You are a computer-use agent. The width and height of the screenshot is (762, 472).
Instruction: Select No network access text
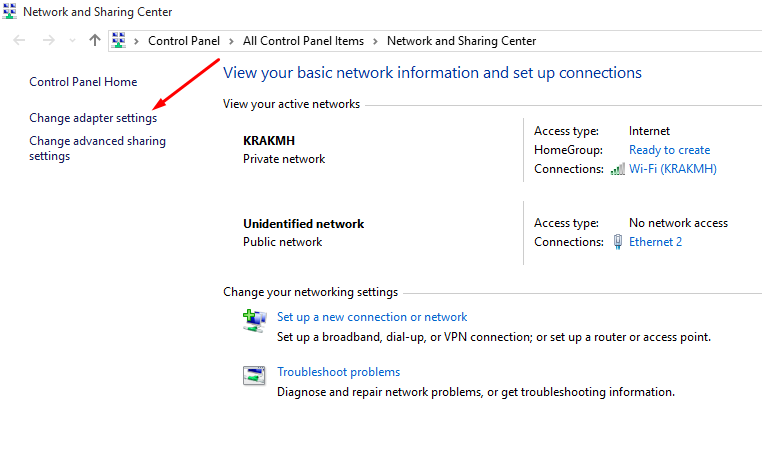678,223
